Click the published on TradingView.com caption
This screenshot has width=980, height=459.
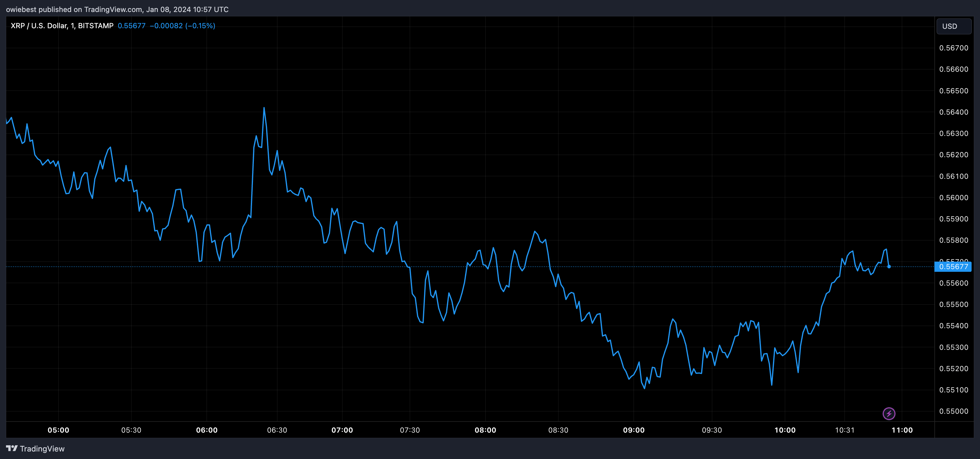(x=117, y=9)
